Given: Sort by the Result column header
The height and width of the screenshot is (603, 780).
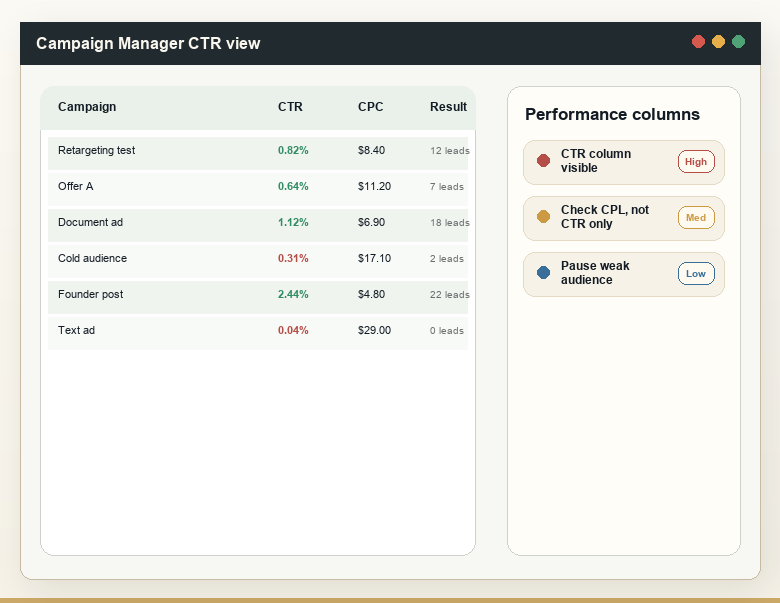Looking at the screenshot, I should click(x=448, y=107).
